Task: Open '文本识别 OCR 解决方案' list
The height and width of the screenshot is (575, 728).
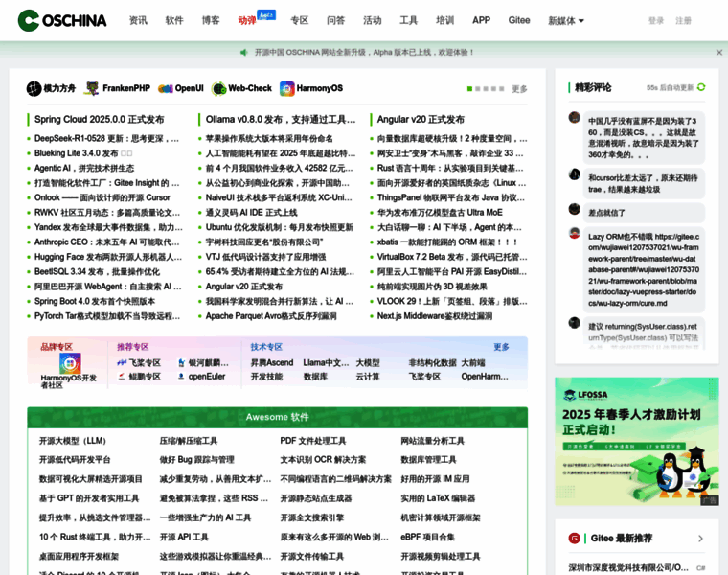Action: [323, 460]
